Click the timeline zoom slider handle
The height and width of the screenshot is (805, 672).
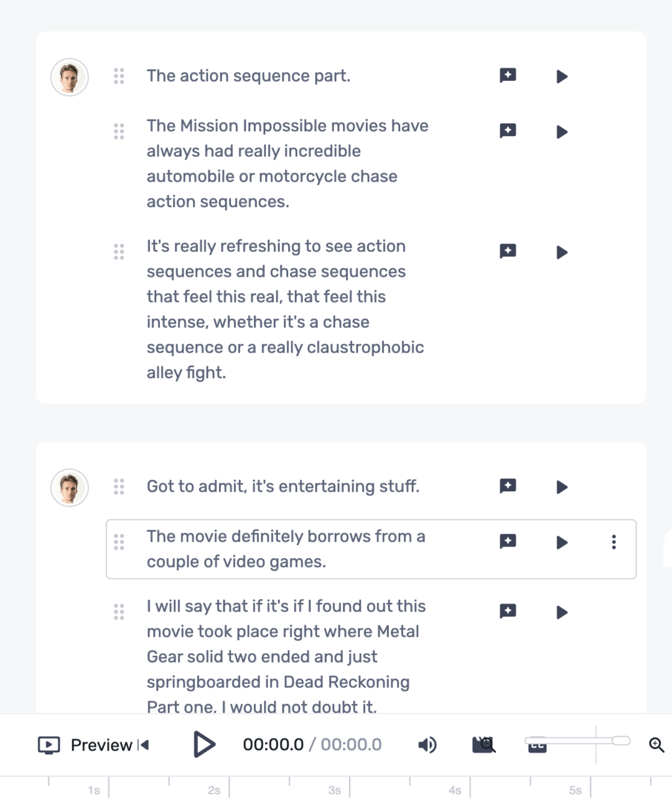(620, 740)
